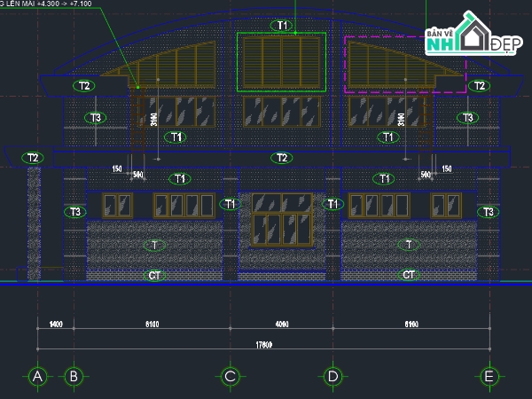Click the 1400 dimension between axes A and B
532x399 pixels.
coord(56,324)
